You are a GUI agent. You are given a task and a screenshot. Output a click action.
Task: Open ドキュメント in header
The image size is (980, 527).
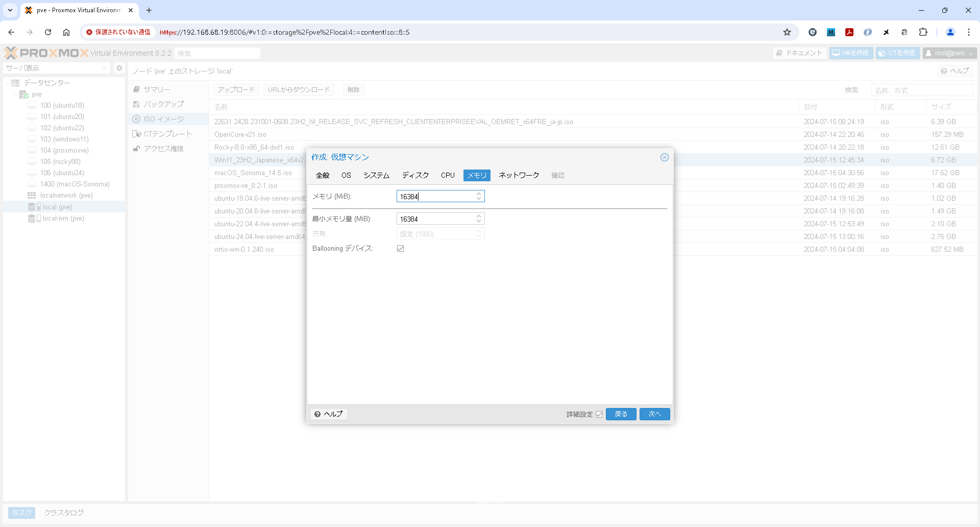799,53
